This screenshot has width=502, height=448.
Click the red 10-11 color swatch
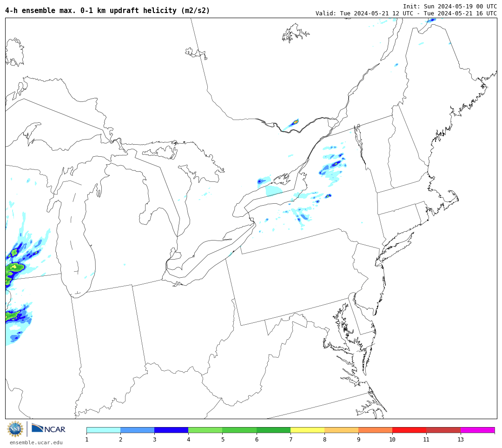tap(409, 430)
